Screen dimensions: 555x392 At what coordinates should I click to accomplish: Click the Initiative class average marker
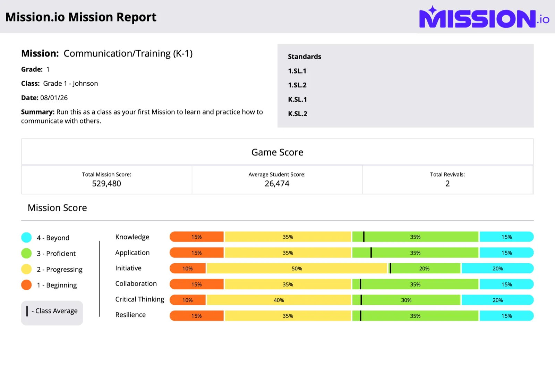(x=390, y=269)
